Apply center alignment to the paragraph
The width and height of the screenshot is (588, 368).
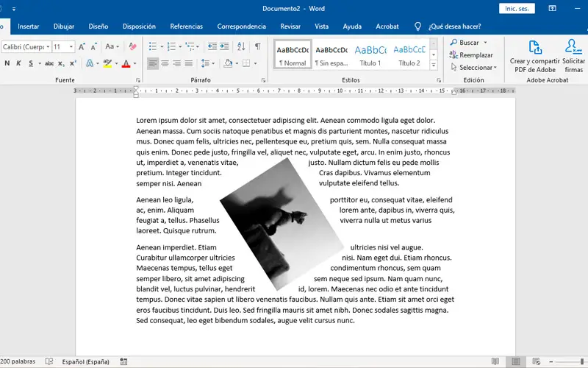coord(165,63)
